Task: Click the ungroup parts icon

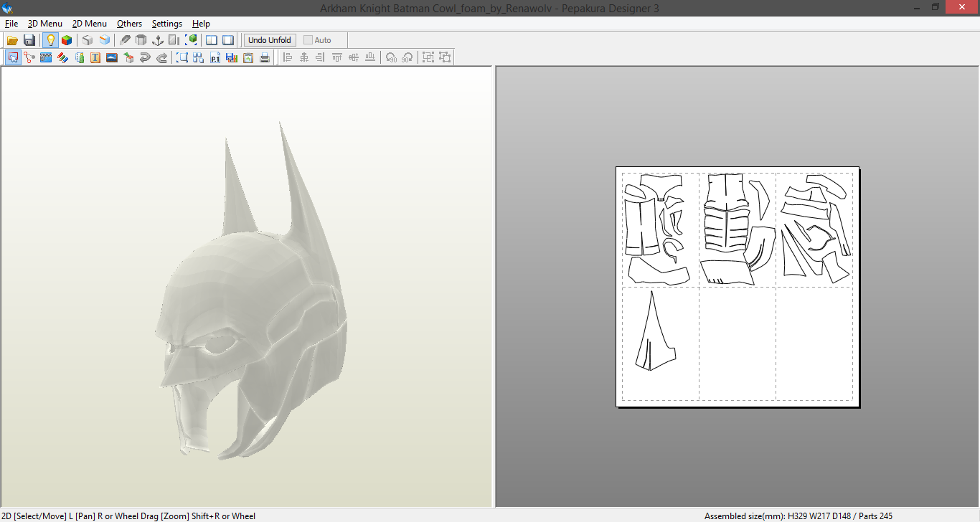Action: pyautogui.click(x=445, y=57)
